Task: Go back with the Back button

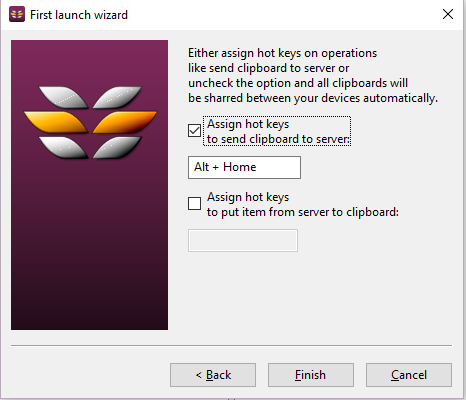Action: (x=213, y=375)
